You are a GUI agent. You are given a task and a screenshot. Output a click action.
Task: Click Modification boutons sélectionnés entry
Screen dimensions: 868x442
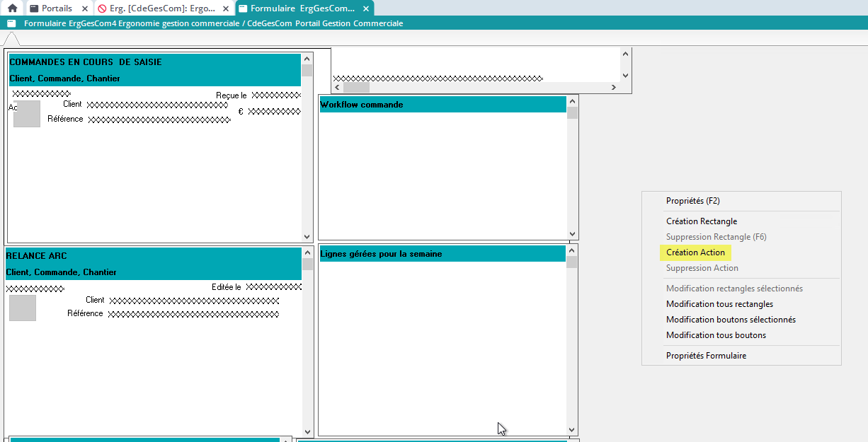click(x=731, y=320)
